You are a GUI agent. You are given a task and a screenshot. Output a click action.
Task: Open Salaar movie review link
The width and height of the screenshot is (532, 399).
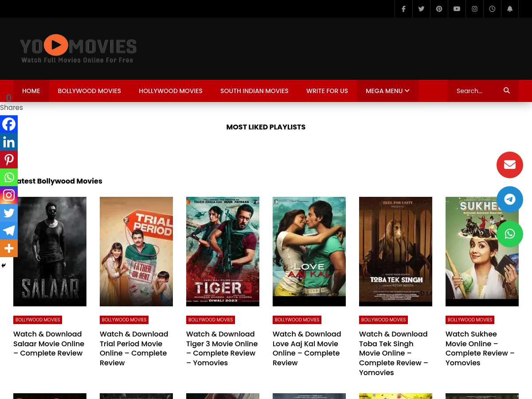tap(49, 344)
